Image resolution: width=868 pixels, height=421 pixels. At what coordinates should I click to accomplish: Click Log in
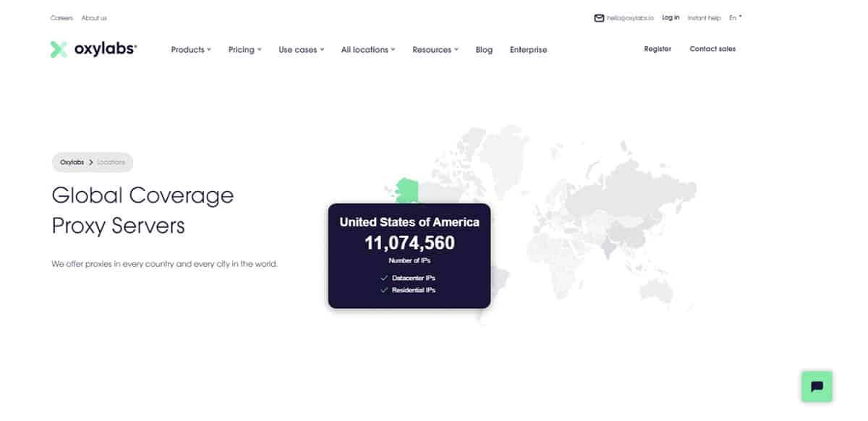pyautogui.click(x=671, y=18)
